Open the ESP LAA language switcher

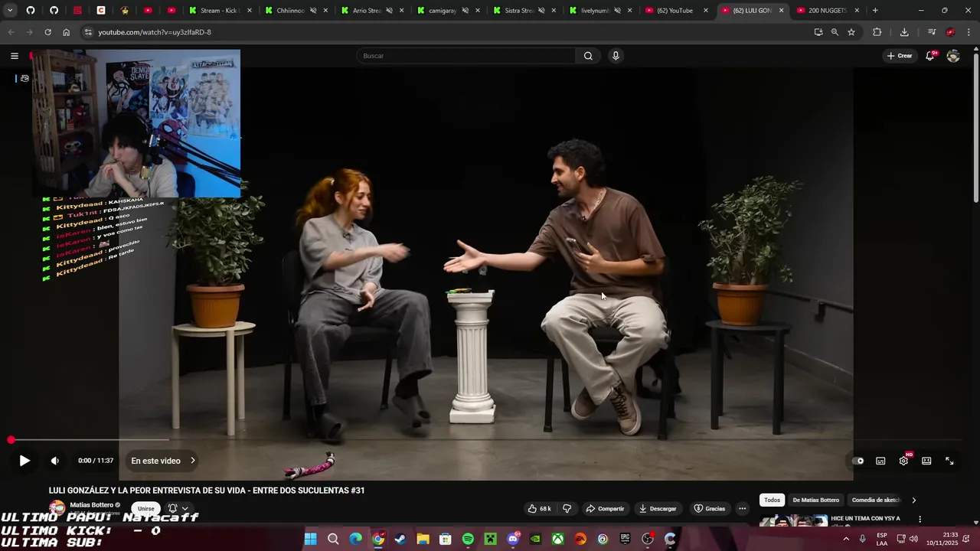pos(882,539)
